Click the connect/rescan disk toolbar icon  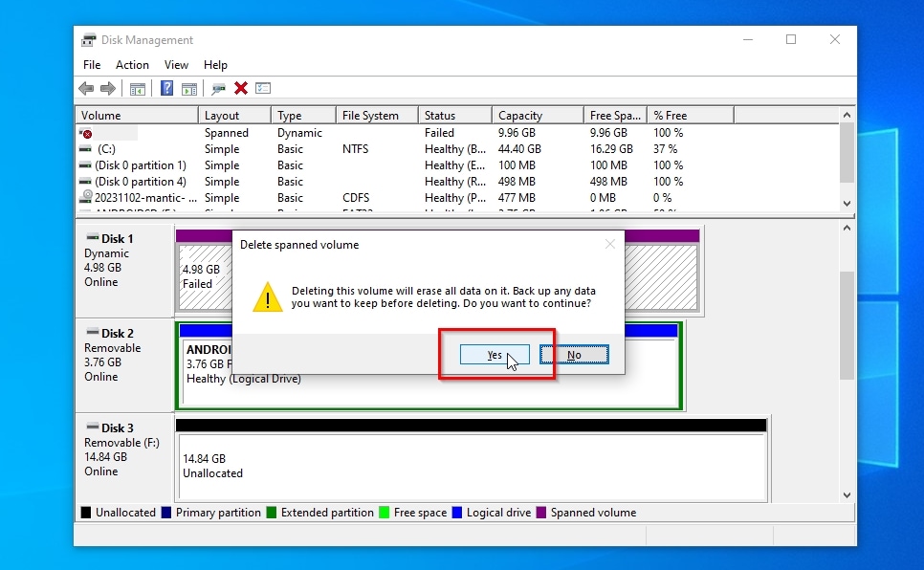(x=219, y=89)
